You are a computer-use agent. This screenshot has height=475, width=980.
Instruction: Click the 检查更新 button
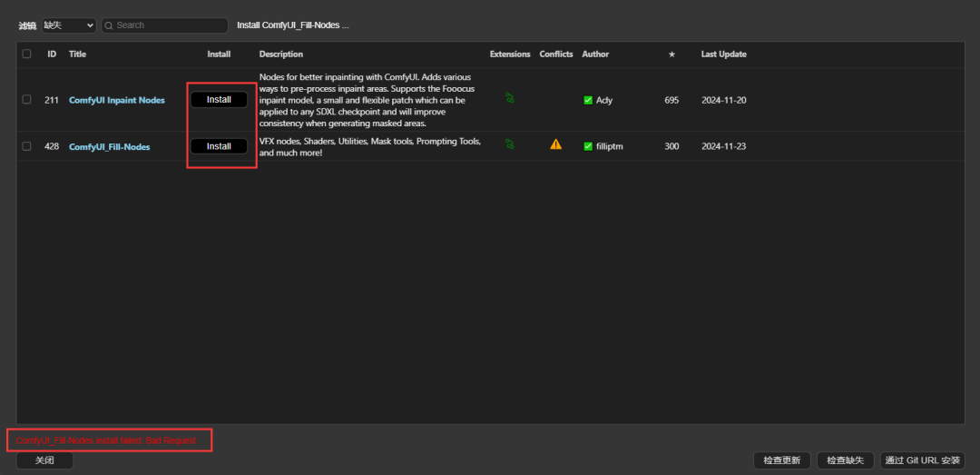(x=782, y=460)
